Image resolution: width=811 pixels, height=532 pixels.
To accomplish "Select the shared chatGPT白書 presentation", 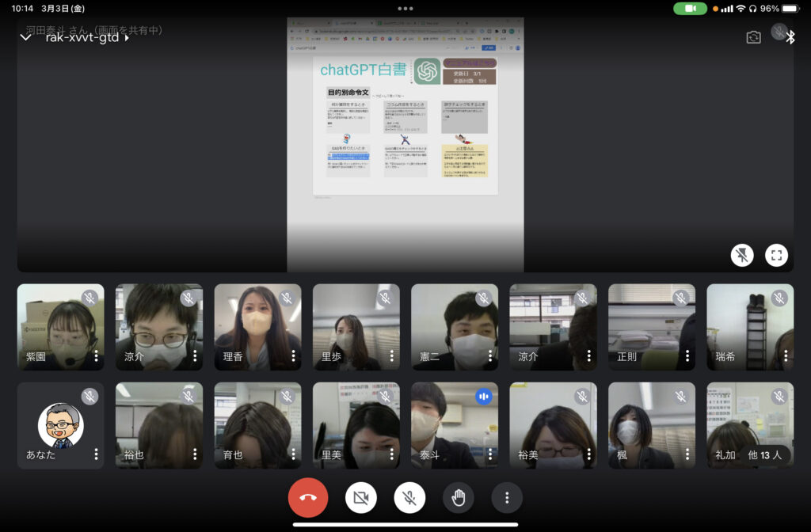I will (x=405, y=145).
